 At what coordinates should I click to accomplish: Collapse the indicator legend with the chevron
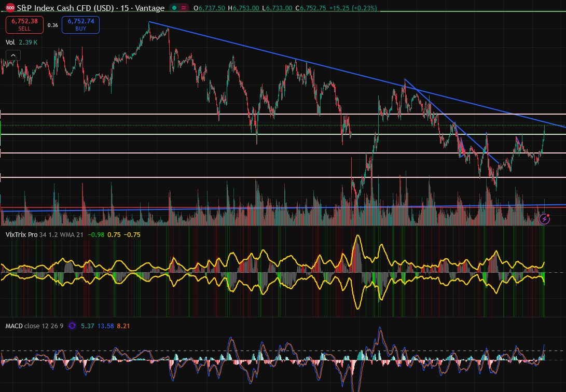pyautogui.click(x=13, y=55)
